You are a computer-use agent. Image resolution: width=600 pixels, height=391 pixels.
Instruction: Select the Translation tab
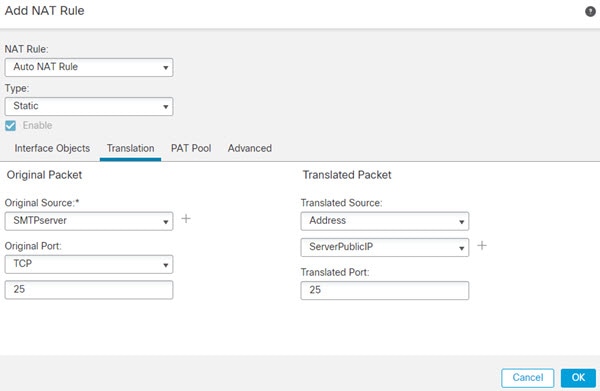point(130,148)
